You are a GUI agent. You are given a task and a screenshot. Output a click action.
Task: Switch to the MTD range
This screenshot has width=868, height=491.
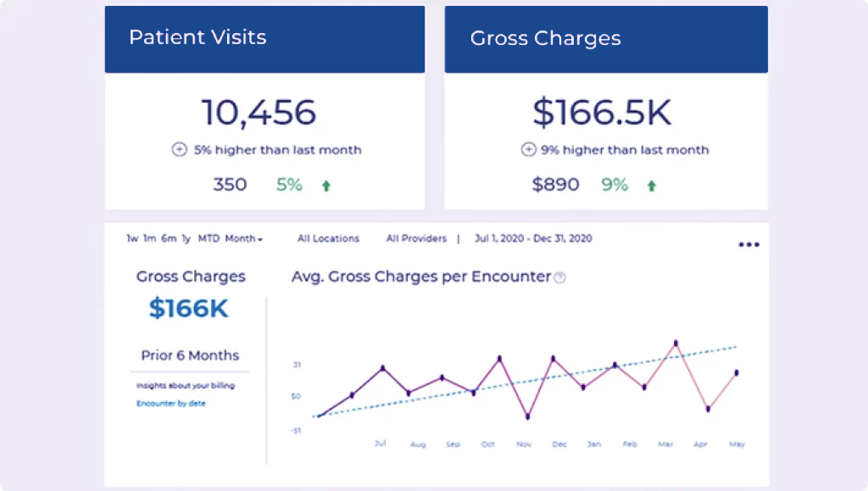click(x=209, y=239)
